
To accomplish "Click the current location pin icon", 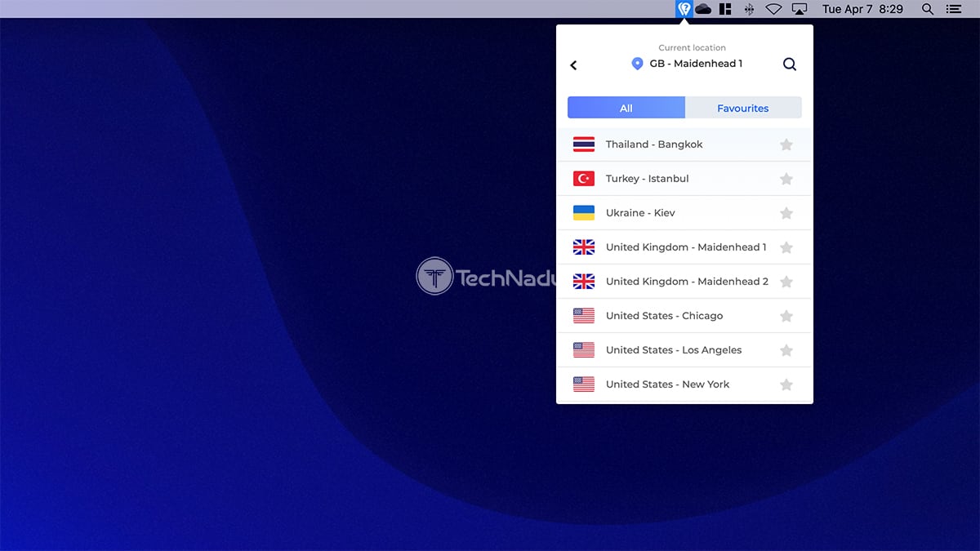I will click(638, 64).
